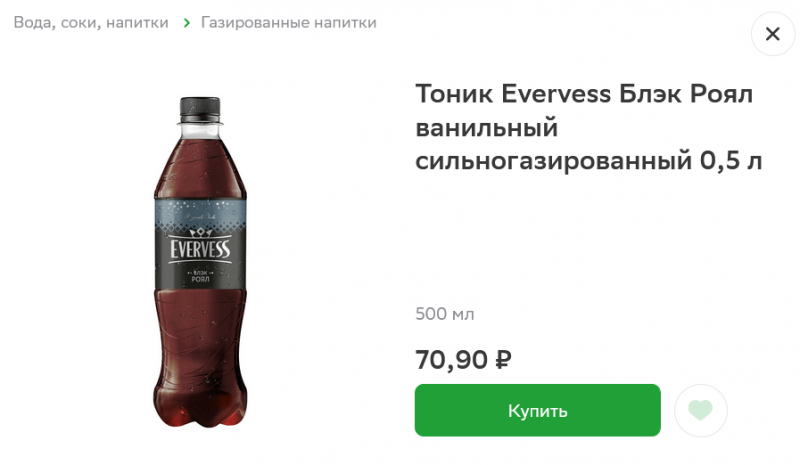Close the product card with X icon

tap(772, 34)
